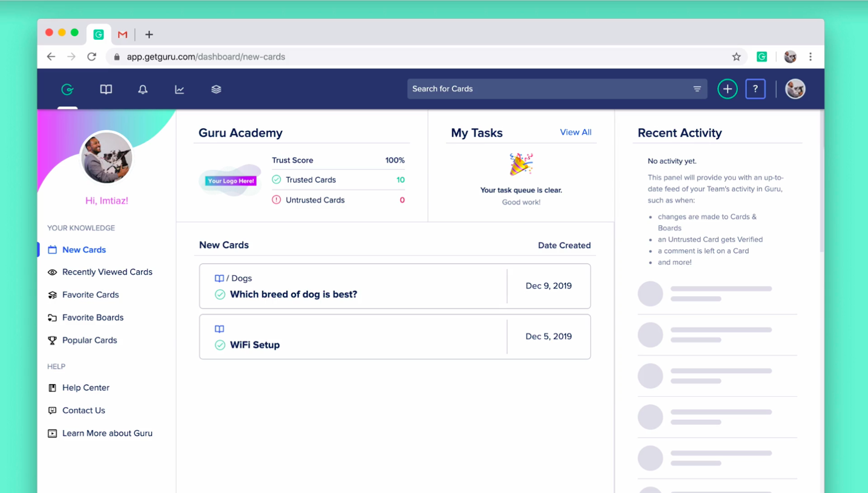Open the Card Manager layers icon
The width and height of the screenshot is (868, 493).
tap(216, 90)
